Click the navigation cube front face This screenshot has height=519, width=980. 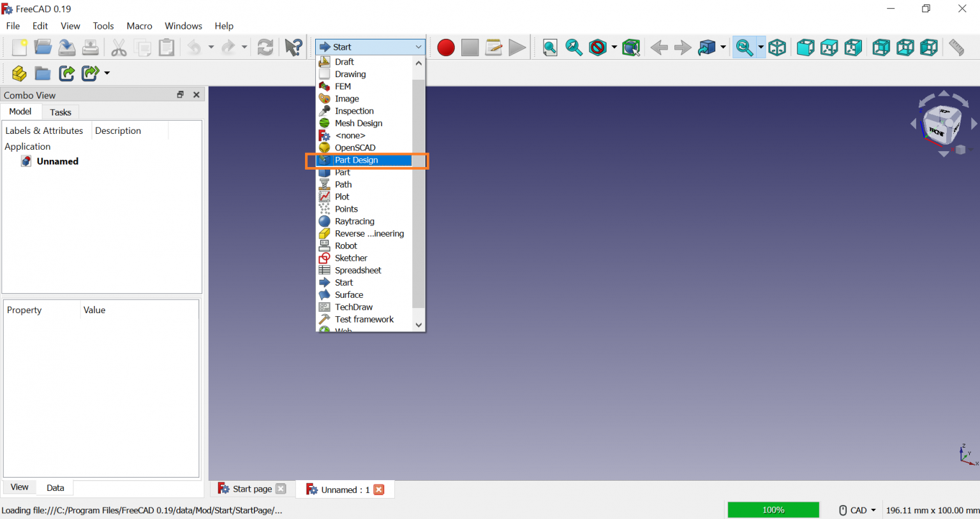[937, 132]
